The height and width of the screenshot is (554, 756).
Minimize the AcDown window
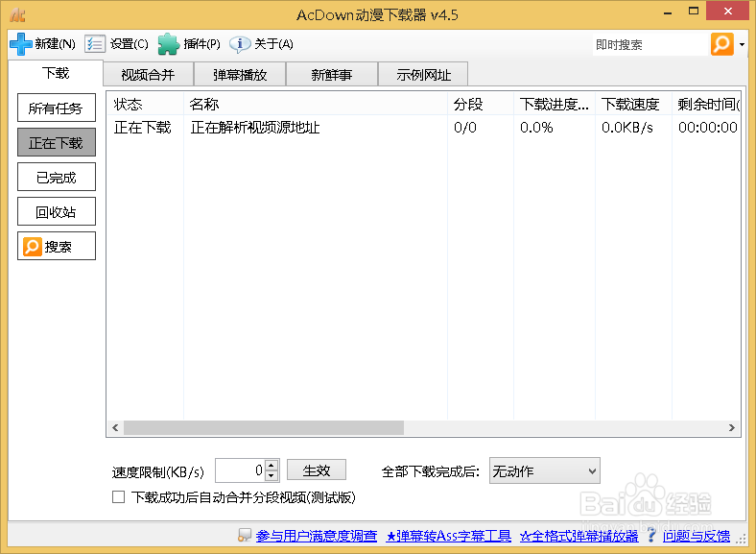pyautogui.click(x=668, y=12)
